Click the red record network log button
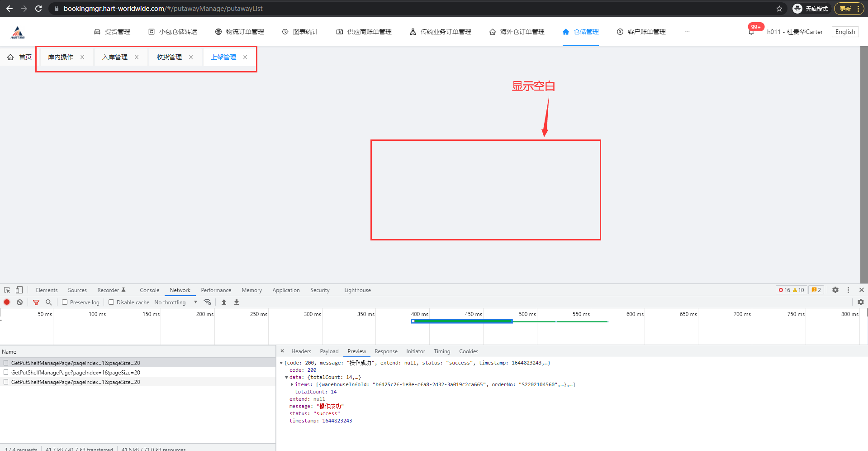The width and height of the screenshot is (868, 451). (7, 302)
